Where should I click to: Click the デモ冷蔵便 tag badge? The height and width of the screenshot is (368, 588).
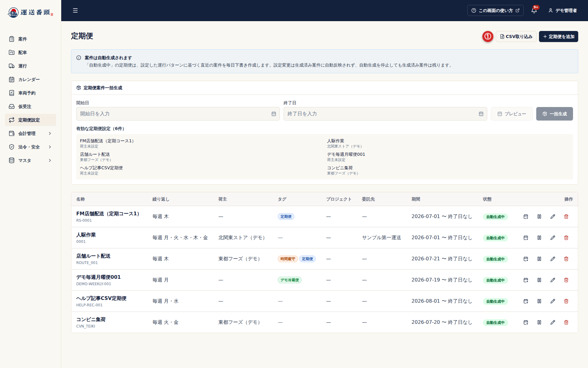tap(289, 280)
